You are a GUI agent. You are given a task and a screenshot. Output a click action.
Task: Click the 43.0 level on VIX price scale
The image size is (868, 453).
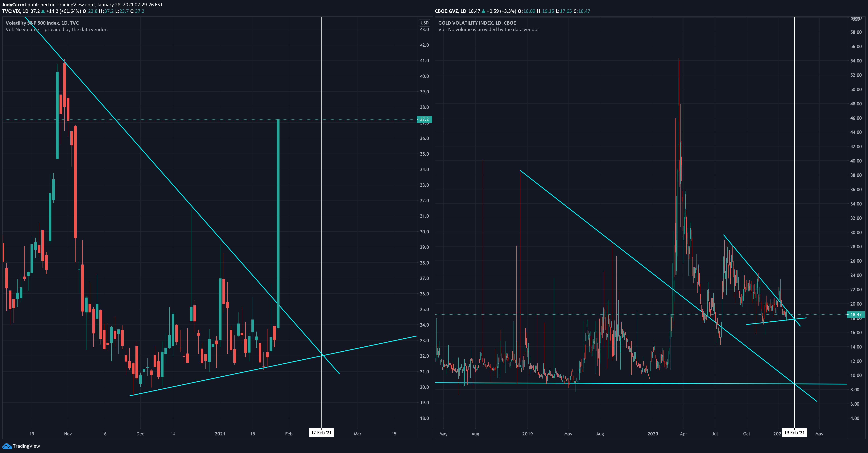[x=424, y=30]
